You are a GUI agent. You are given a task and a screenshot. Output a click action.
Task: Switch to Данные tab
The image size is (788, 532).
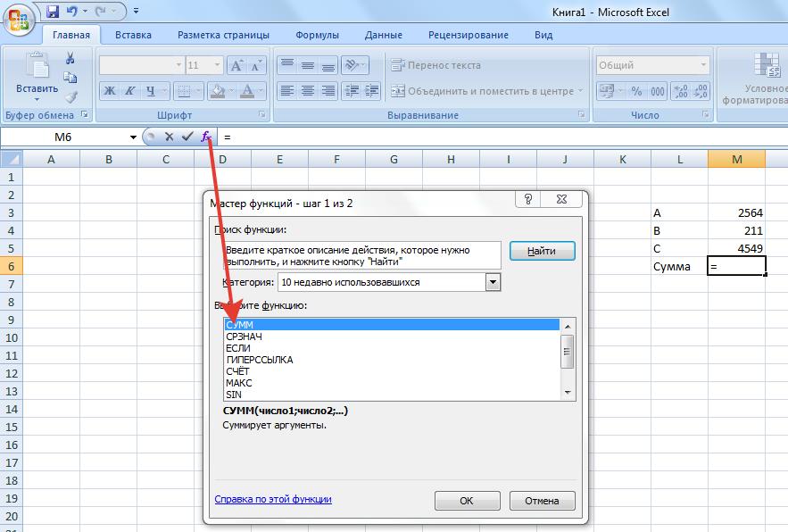coord(384,35)
